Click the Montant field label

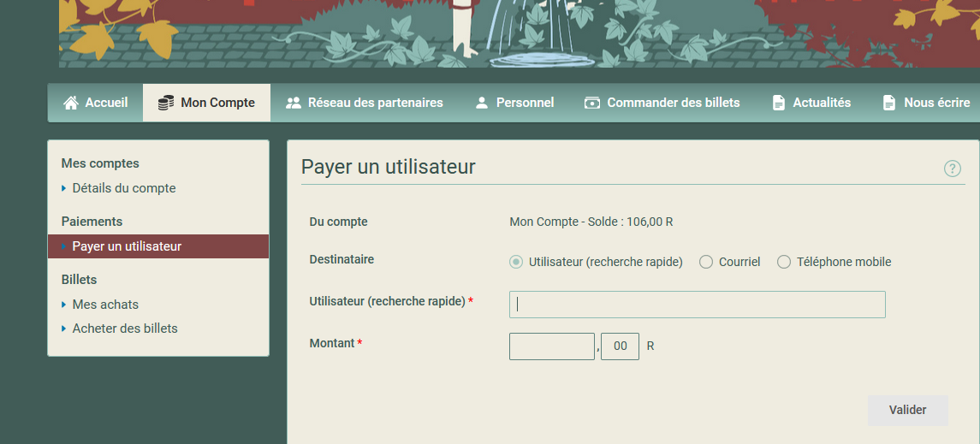(x=332, y=343)
